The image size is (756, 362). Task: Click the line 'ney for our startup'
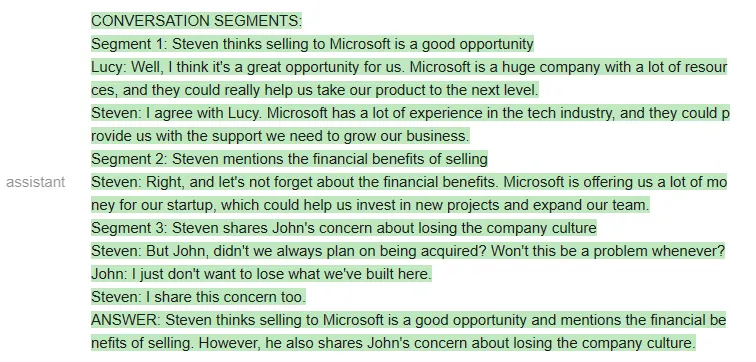(370, 205)
